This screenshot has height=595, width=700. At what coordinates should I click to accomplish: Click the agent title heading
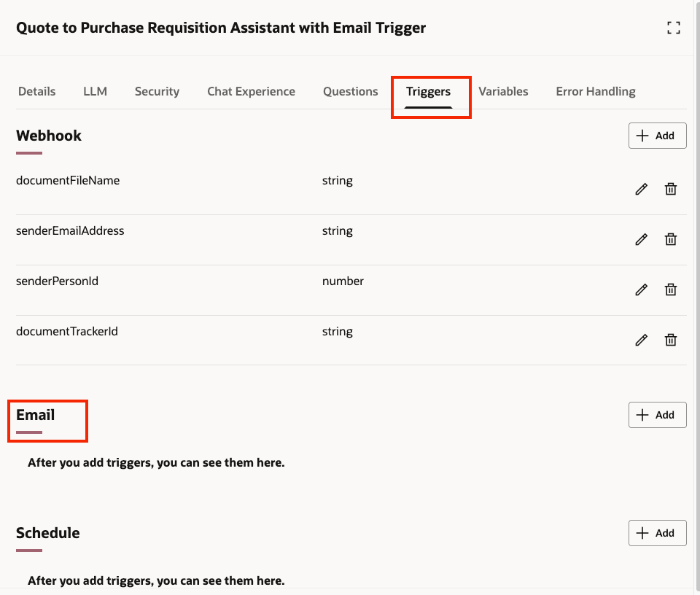point(221,28)
